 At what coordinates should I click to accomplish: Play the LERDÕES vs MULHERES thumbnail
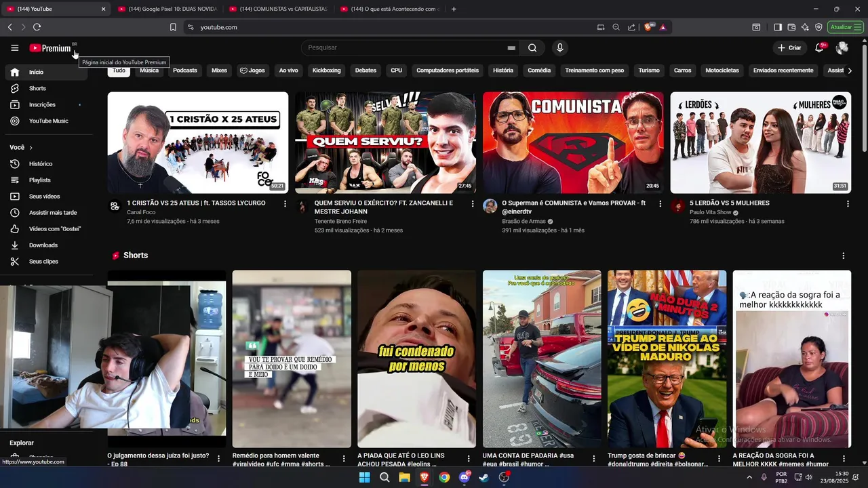761,143
